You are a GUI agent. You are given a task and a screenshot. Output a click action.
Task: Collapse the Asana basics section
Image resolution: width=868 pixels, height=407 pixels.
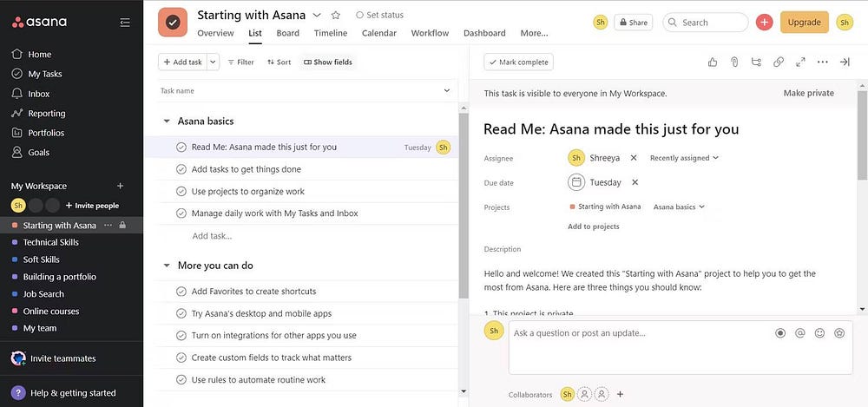pos(166,121)
